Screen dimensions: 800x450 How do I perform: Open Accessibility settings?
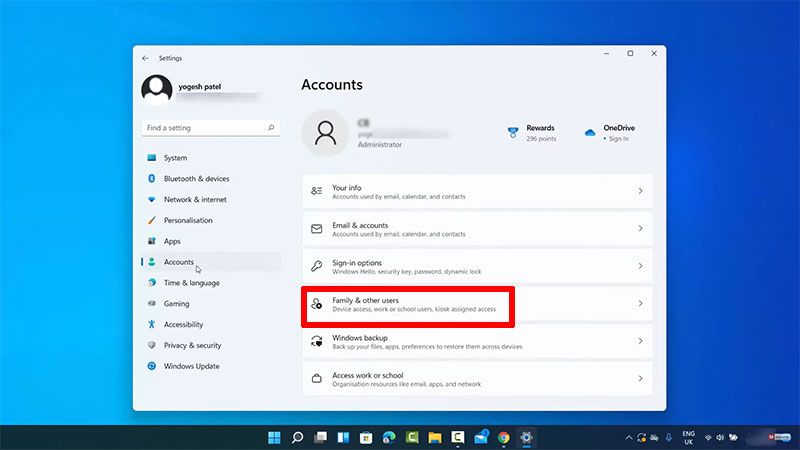pos(211,324)
